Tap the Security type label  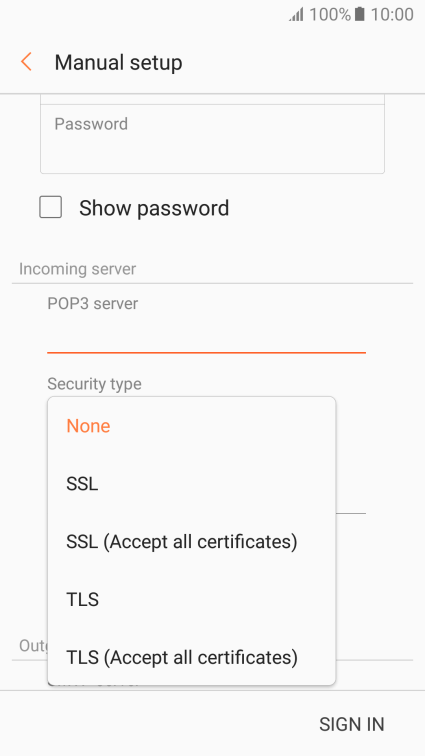tap(95, 384)
